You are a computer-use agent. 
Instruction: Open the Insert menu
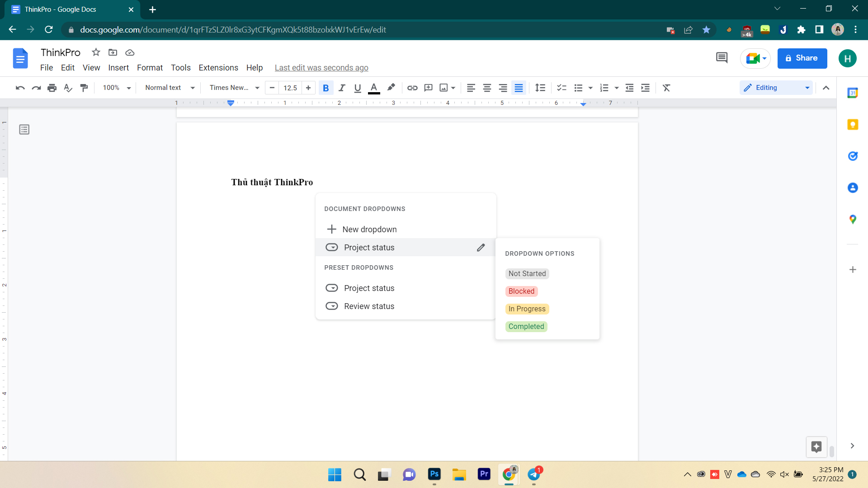pos(118,68)
